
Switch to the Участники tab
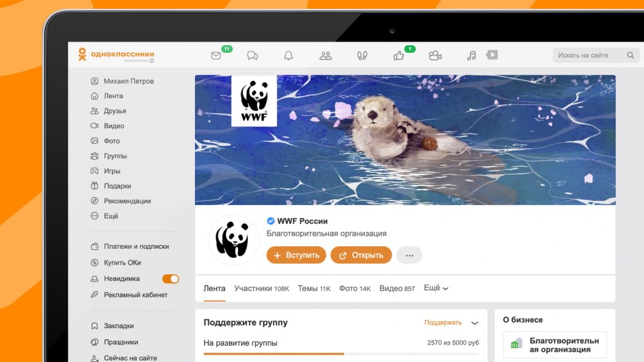tap(261, 288)
